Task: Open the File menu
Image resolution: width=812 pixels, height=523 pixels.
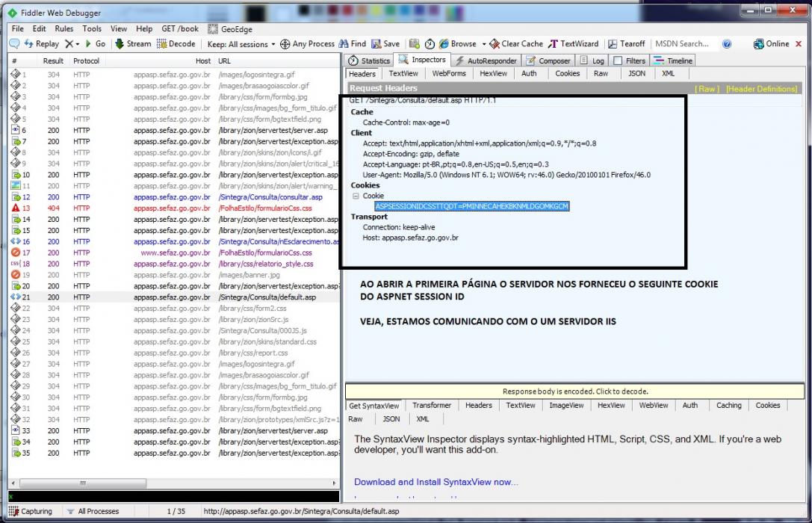Action: tap(18, 29)
